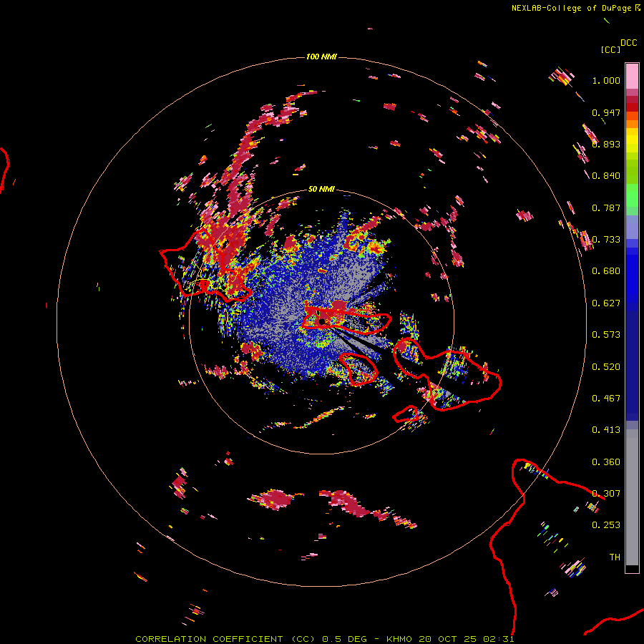644x644 pixels.
Task: Click the 0.893 scale value
Action: 606,144
